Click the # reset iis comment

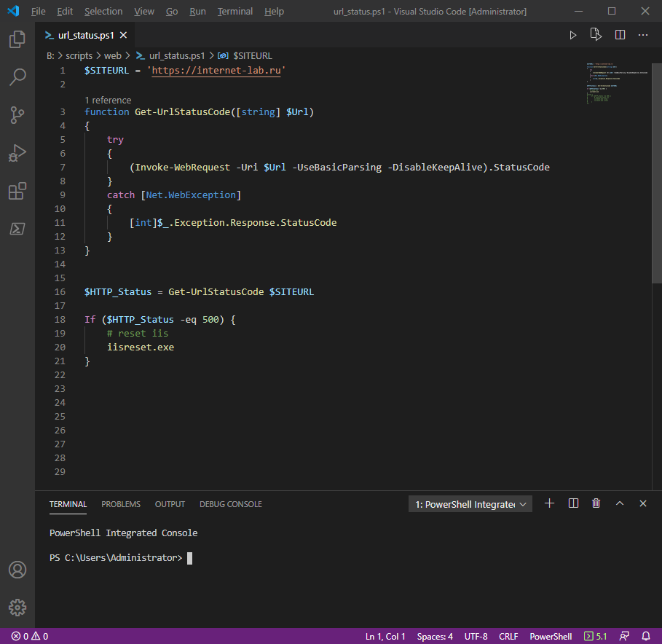click(138, 333)
